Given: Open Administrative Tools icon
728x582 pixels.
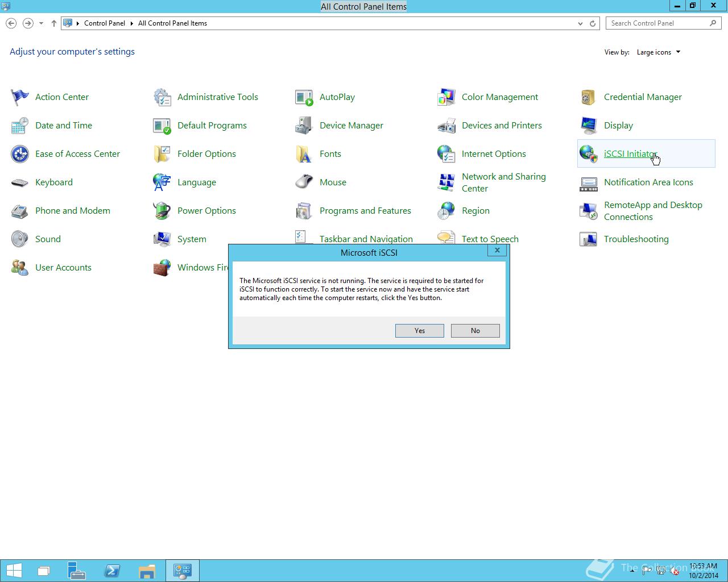Looking at the screenshot, I should 162,97.
